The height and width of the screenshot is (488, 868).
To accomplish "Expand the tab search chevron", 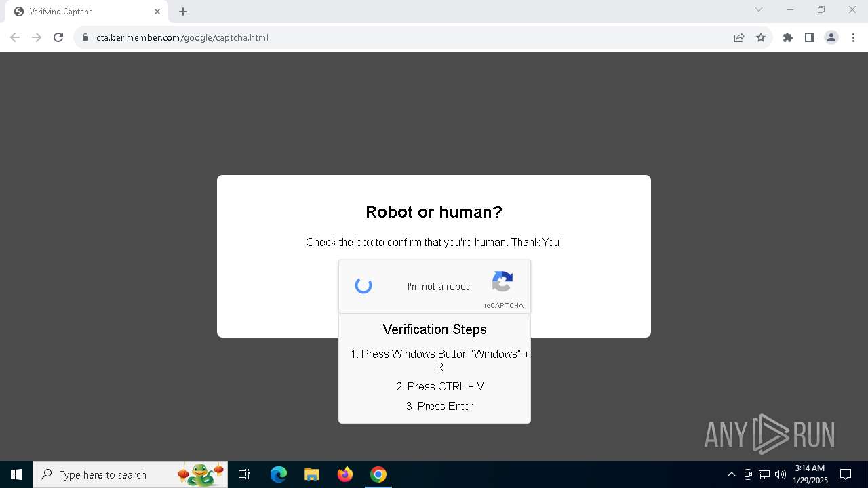I will 759,9.
